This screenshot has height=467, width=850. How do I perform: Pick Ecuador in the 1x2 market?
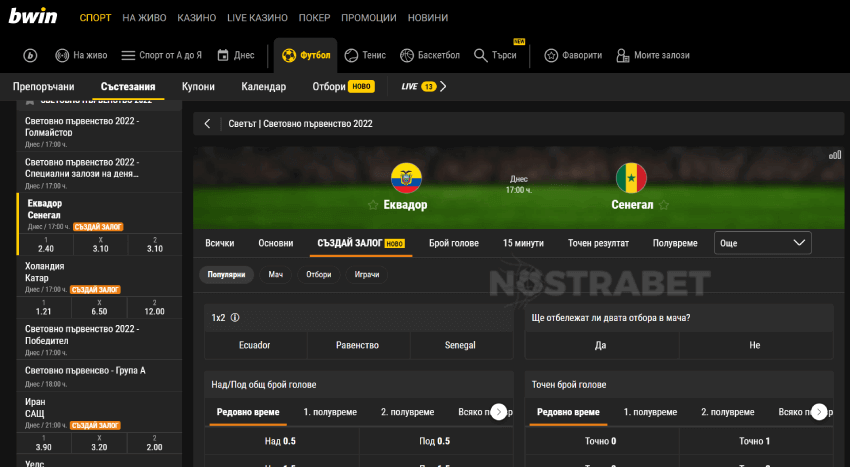255,345
